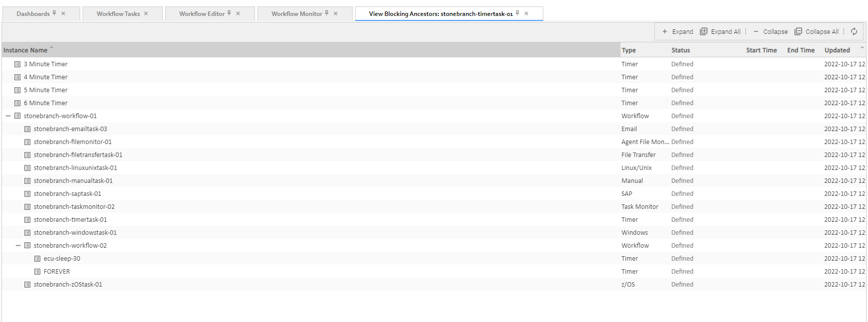Collapse the stonebranch-workflow-02 tree node

18,246
